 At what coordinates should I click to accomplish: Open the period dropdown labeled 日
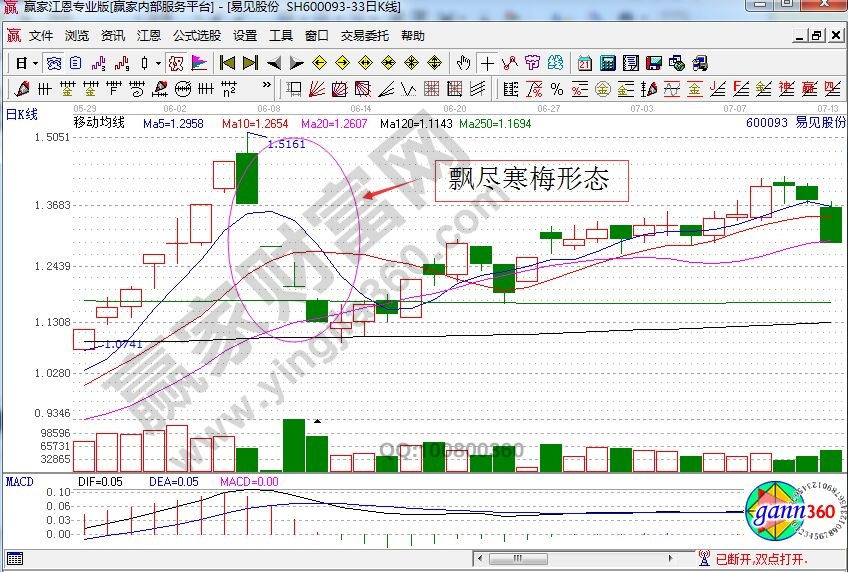point(24,62)
